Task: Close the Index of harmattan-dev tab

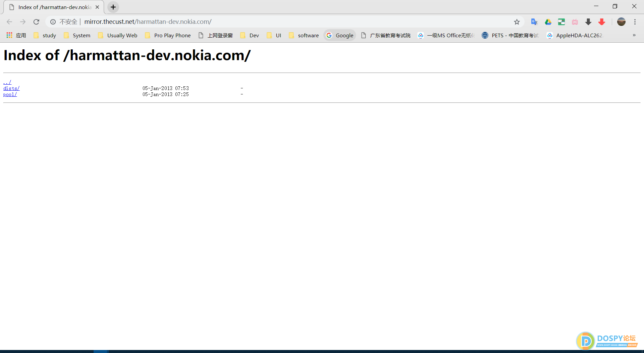Action: pos(97,7)
